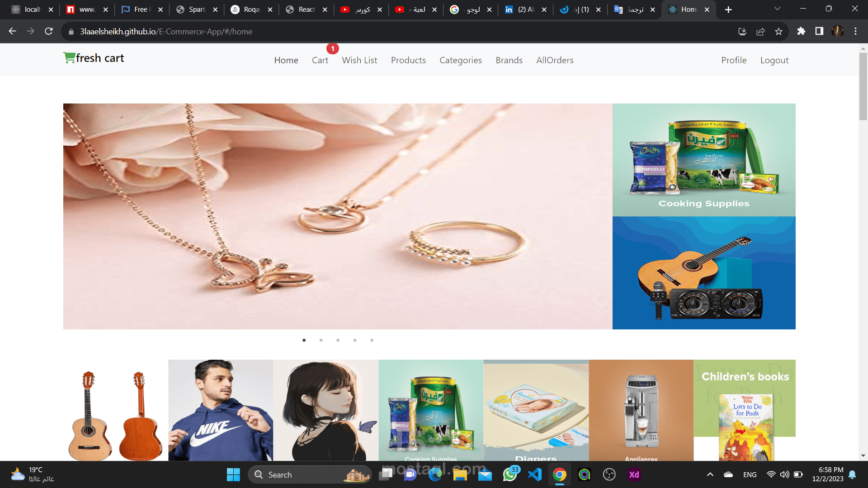Open Mail app from taskbar
868x488 pixels.
tap(485, 474)
